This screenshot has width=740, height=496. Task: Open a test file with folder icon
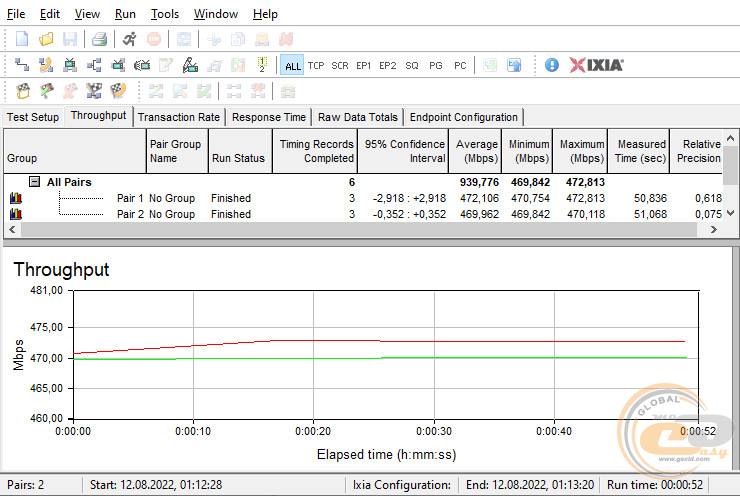point(46,40)
